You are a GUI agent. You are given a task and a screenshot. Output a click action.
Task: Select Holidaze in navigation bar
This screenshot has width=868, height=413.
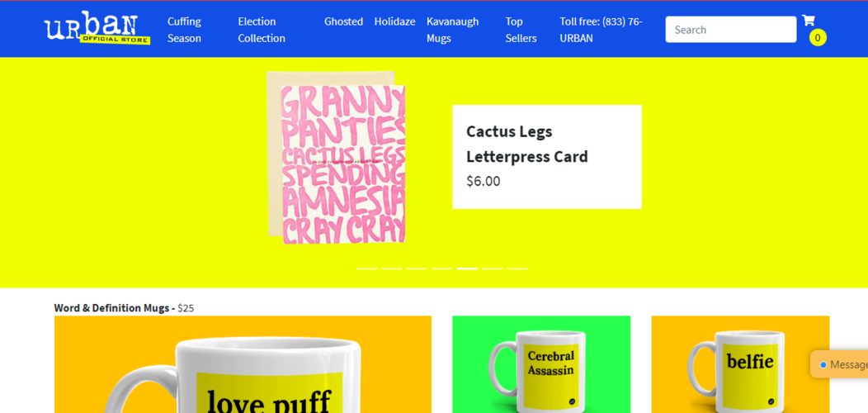click(x=394, y=21)
